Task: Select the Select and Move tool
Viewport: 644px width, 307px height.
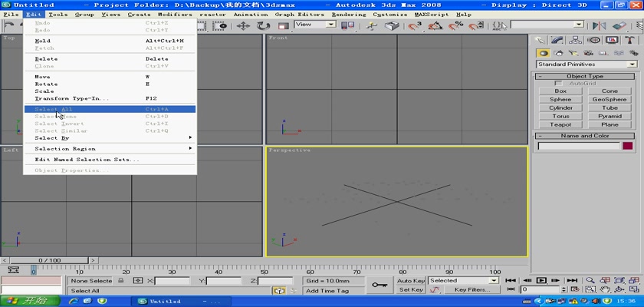Action: (244, 26)
